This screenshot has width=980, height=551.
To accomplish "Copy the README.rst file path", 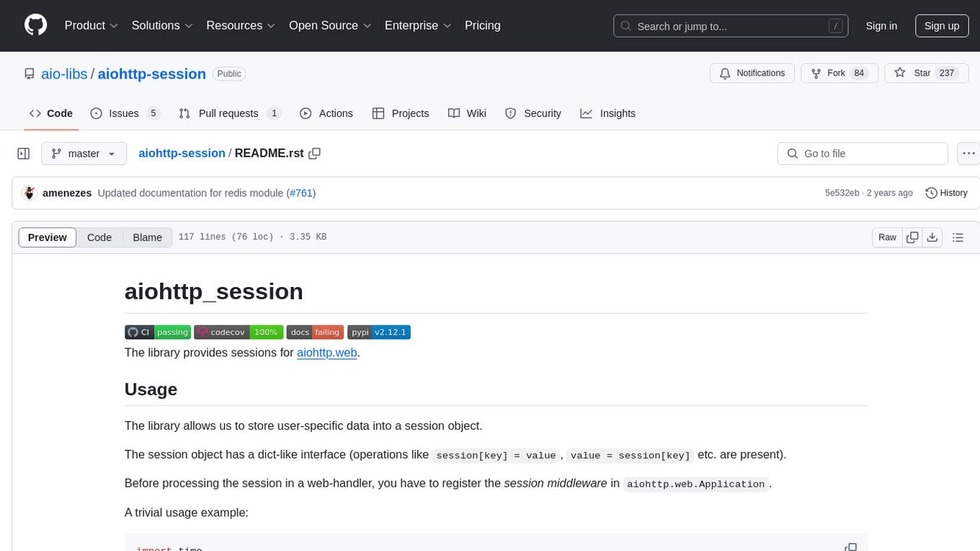I will pyautogui.click(x=315, y=154).
